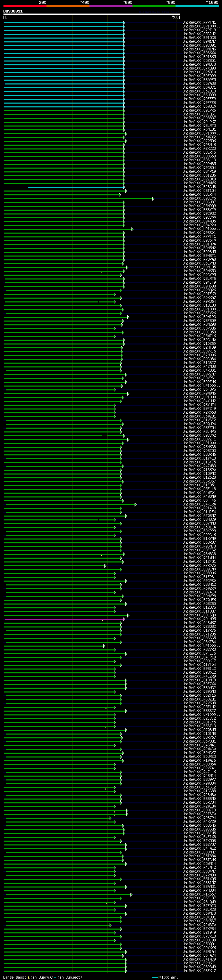222x980 pixels.
Task: Select hit UniRef100_B2BGU8
Action: click(x=199, y=187)
